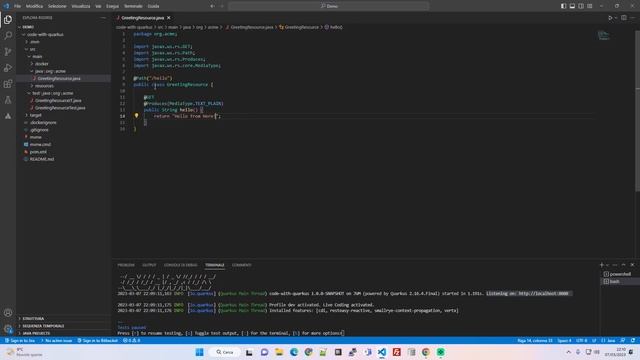Screen dimensions: 640x360
Task: Click Sign in to Jira in status bar
Action: point(20,340)
